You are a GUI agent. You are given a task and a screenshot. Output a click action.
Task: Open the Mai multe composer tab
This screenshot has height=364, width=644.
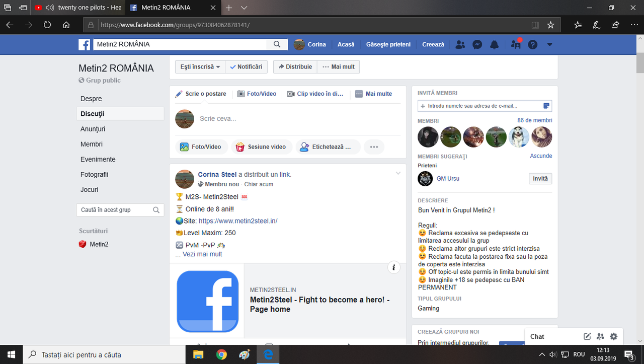[x=374, y=94]
